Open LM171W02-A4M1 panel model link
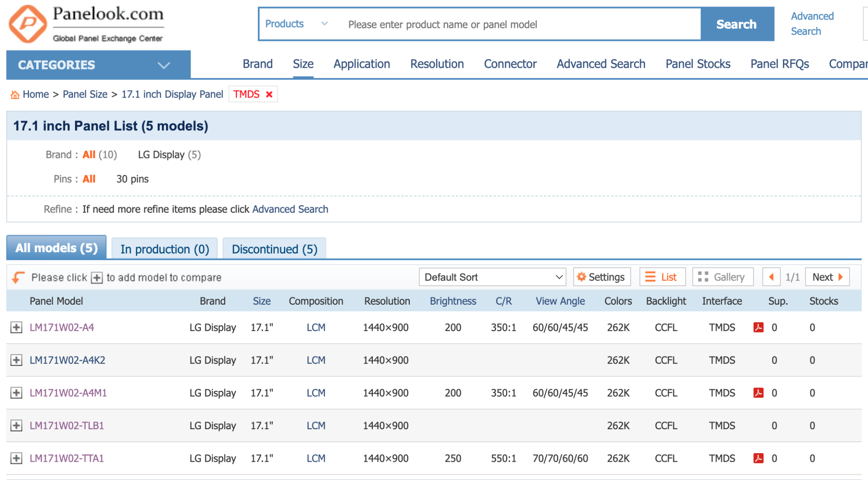 [68, 393]
